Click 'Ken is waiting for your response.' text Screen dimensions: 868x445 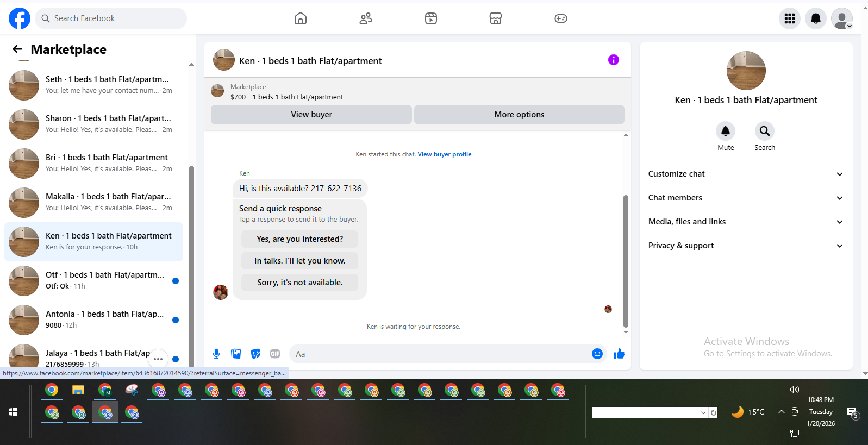point(414,327)
